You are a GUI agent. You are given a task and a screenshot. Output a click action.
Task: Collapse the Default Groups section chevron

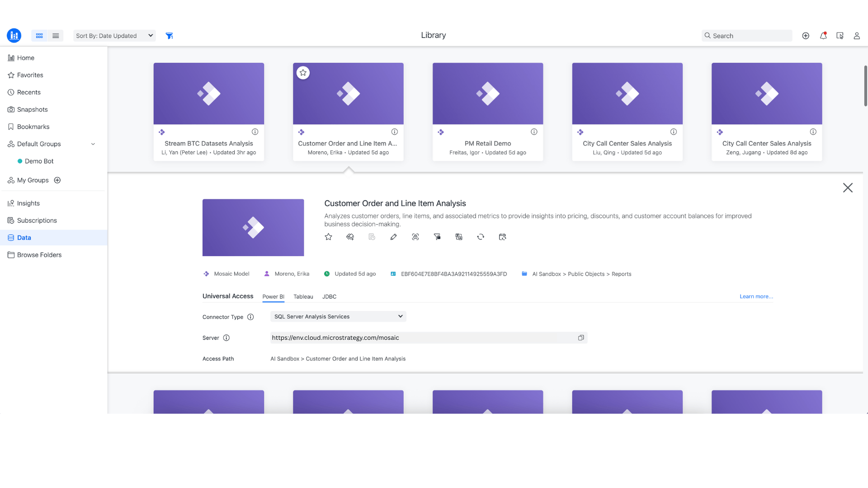pyautogui.click(x=93, y=144)
